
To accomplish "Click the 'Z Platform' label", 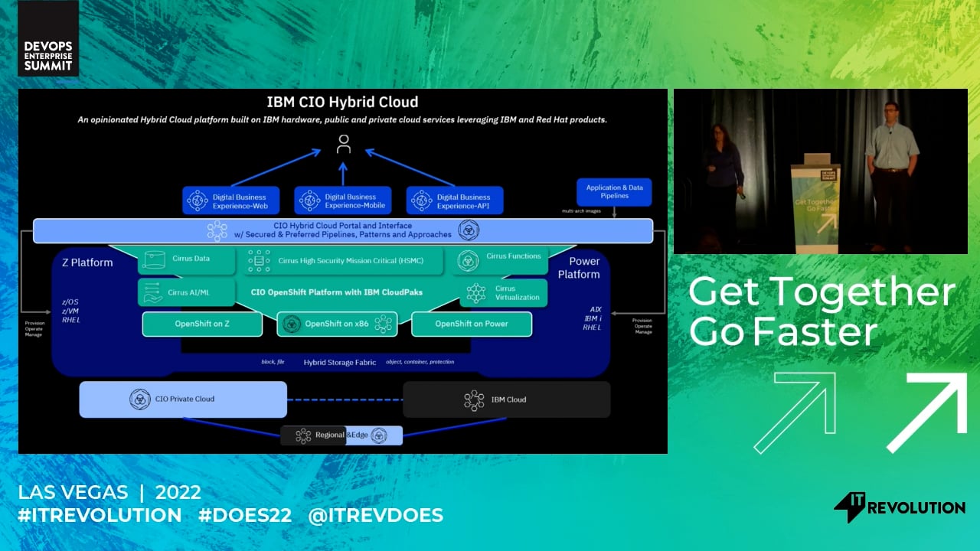I will pos(87,262).
